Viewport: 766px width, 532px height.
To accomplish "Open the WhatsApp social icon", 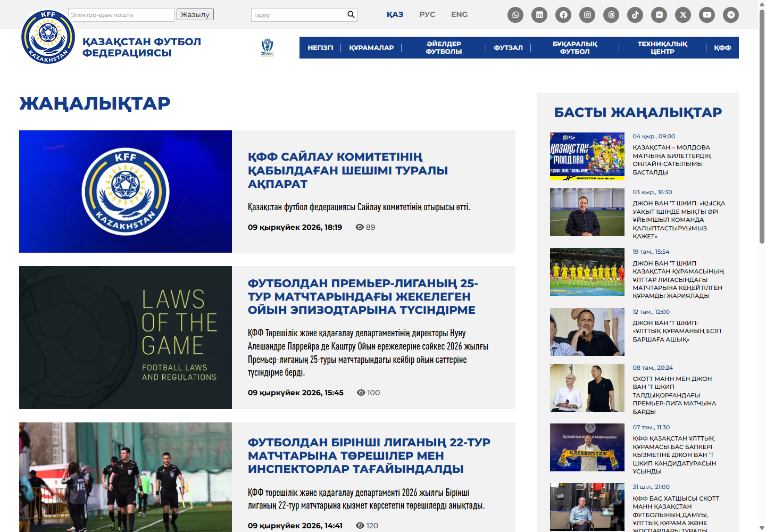I will click(x=515, y=15).
